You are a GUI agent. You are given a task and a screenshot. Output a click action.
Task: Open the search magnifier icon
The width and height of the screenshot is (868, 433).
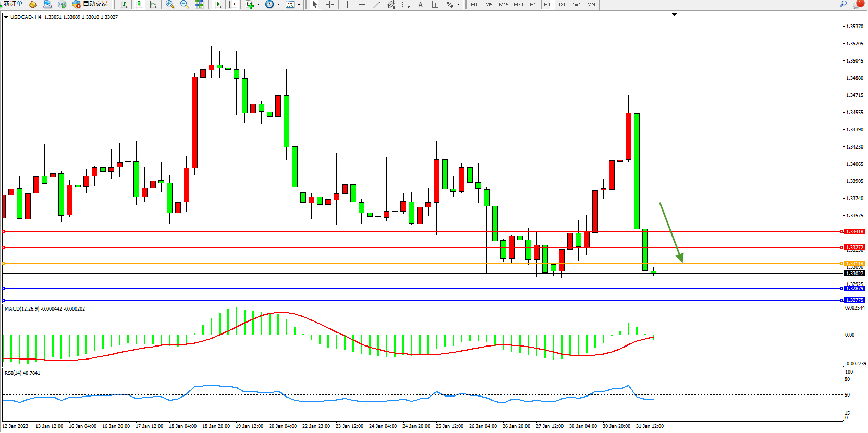843,4
